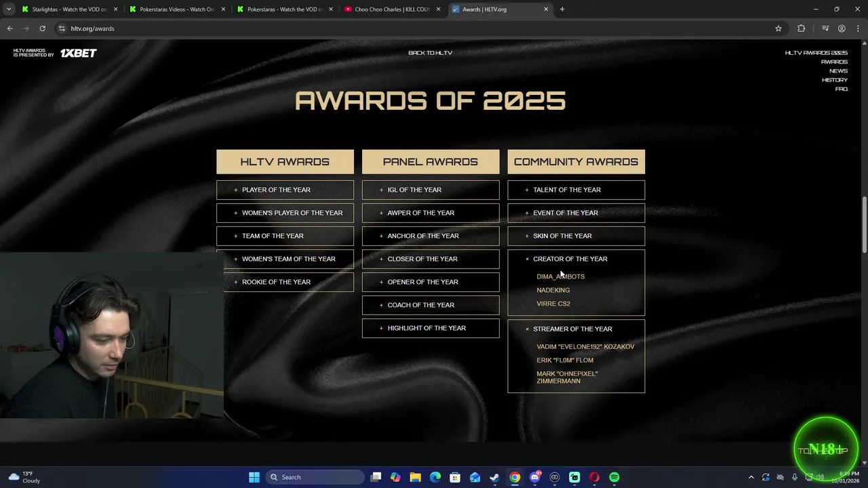The height and width of the screenshot is (488, 868).
Task: Click the taskbar Search box
Action: [x=315, y=477]
